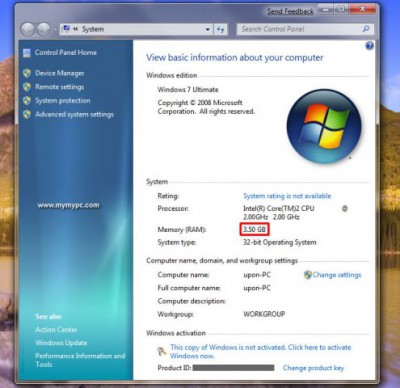Click the double chevron before System breadcrumb
Viewport: 400px width, 388px height.
point(76,29)
